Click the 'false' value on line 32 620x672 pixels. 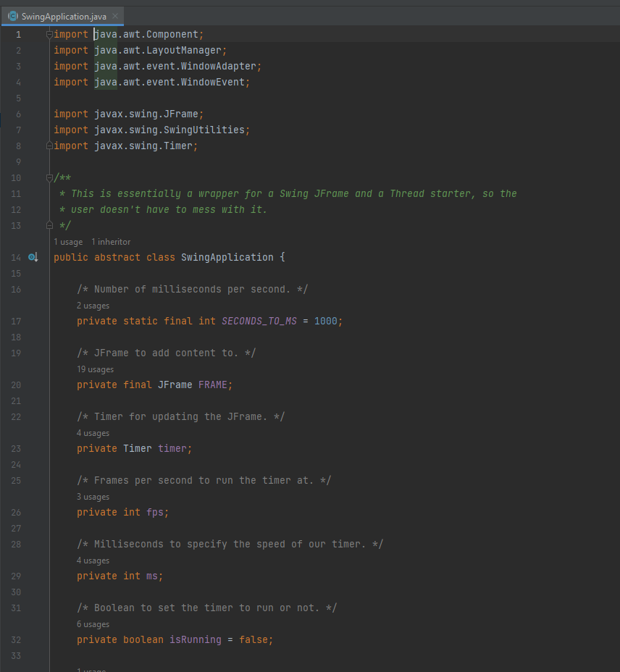254,640
